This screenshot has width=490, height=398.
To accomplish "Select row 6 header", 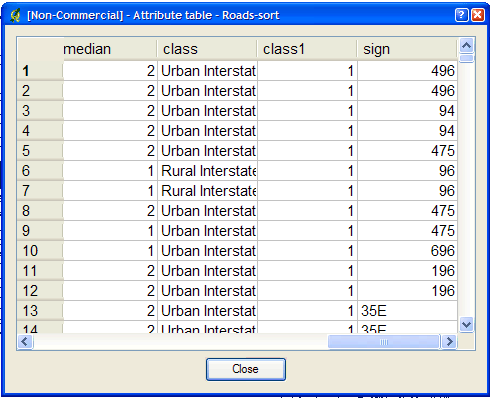I will pyautogui.click(x=40, y=171).
